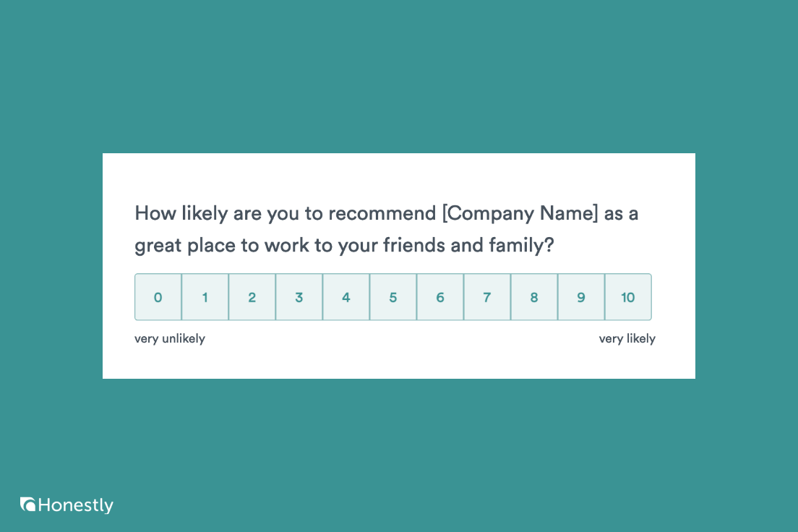The image size is (798, 532).
Task: Click the "very likely" scale label
Action: click(627, 339)
